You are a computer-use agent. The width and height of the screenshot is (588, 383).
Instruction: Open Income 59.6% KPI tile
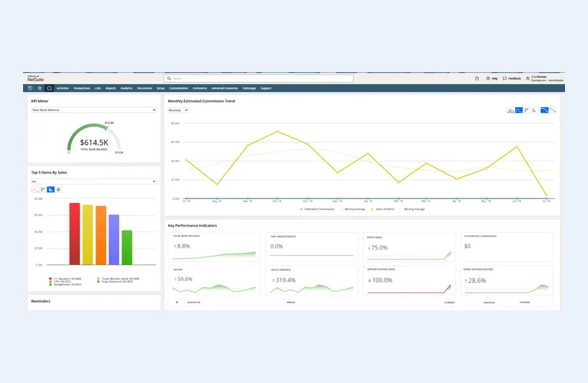tap(214, 280)
